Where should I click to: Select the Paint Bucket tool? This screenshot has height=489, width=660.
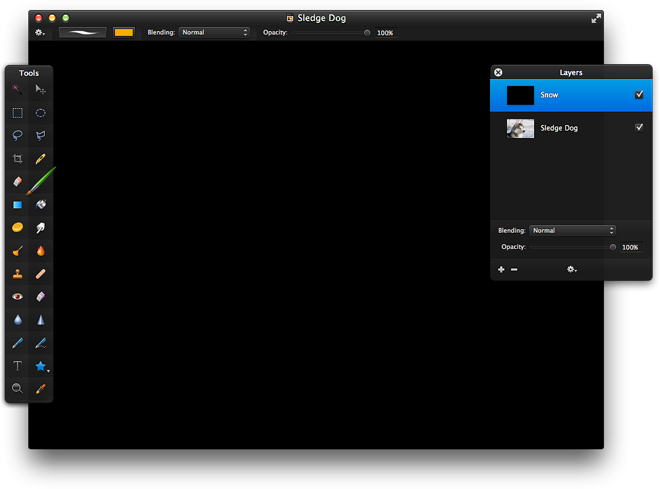click(40, 205)
